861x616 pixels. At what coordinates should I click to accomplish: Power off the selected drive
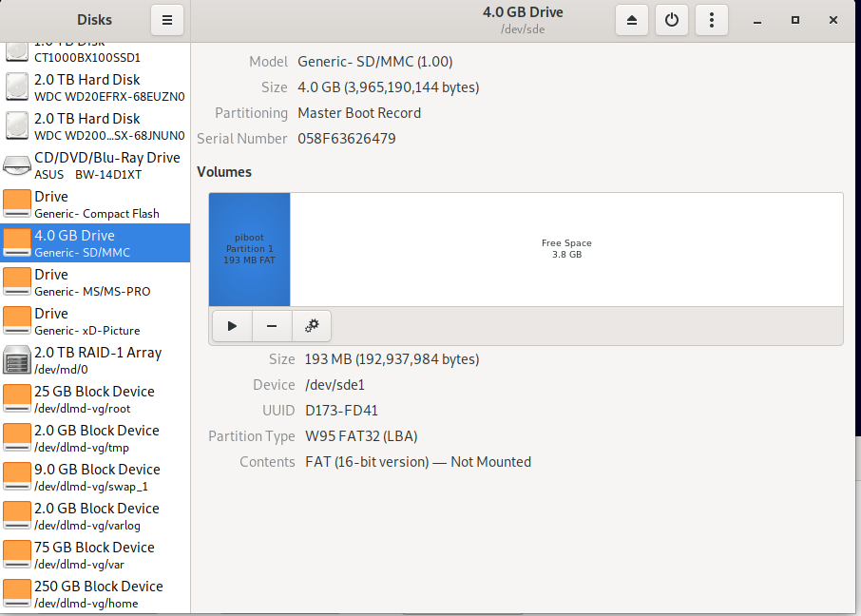pos(672,20)
